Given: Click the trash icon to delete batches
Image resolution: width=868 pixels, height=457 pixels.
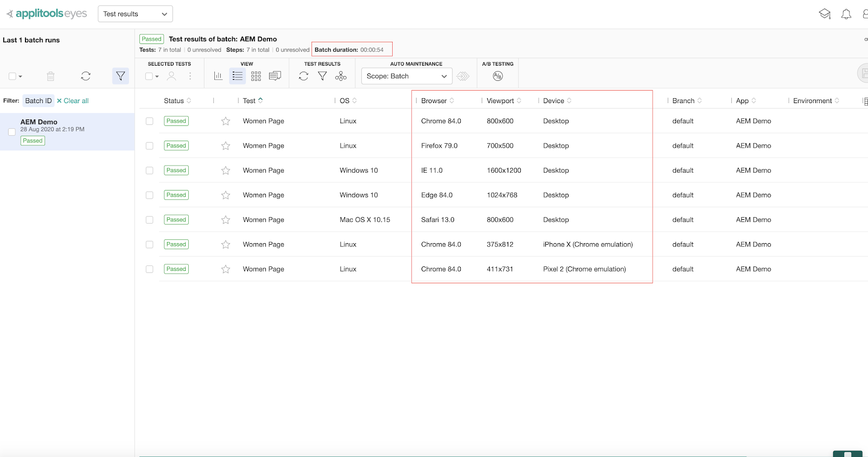Looking at the screenshot, I should pos(50,77).
